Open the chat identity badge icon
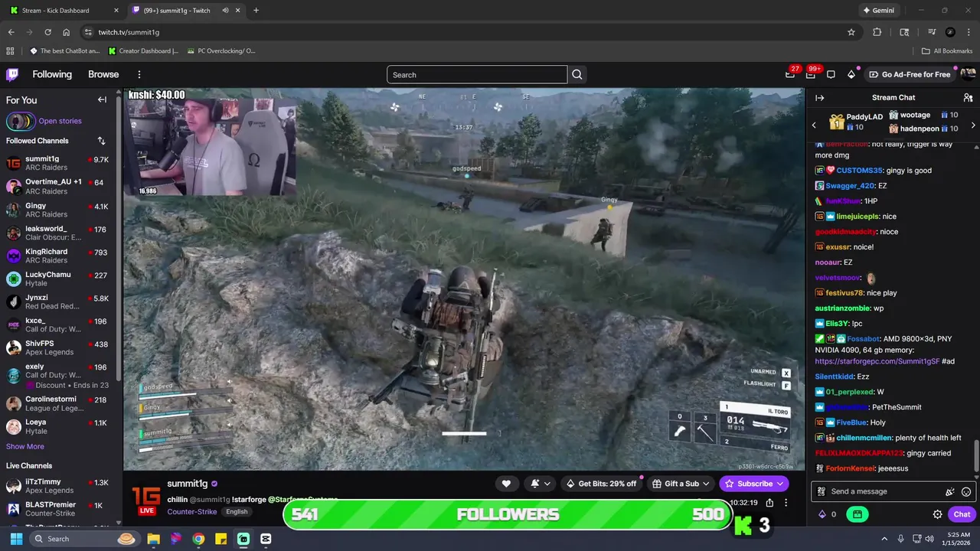 point(821,491)
